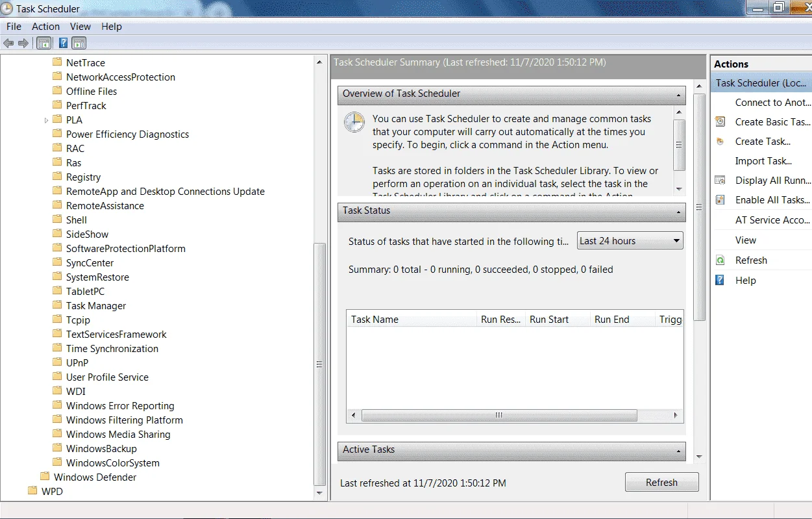Click the NetTrace folder icon
This screenshot has width=812, height=519.
tap(57, 62)
